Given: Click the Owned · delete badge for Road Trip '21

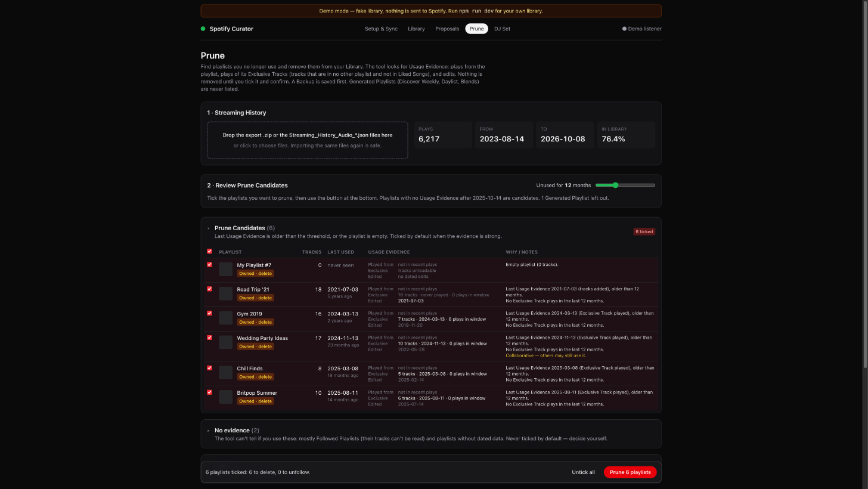Looking at the screenshot, I should click(x=256, y=298).
